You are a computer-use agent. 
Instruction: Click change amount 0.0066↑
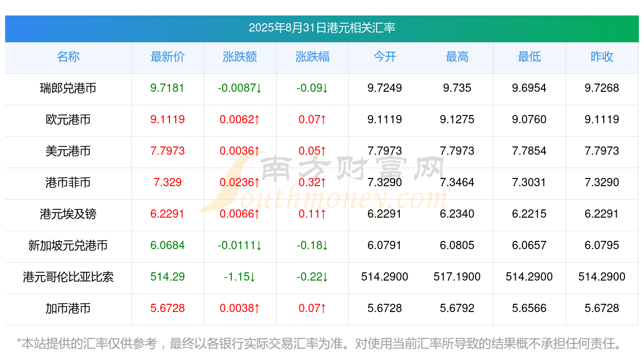[x=240, y=214]
